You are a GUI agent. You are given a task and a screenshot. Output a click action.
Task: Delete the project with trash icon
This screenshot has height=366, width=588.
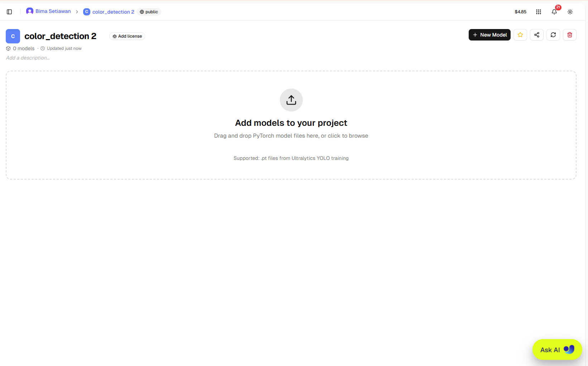point(570,35)
